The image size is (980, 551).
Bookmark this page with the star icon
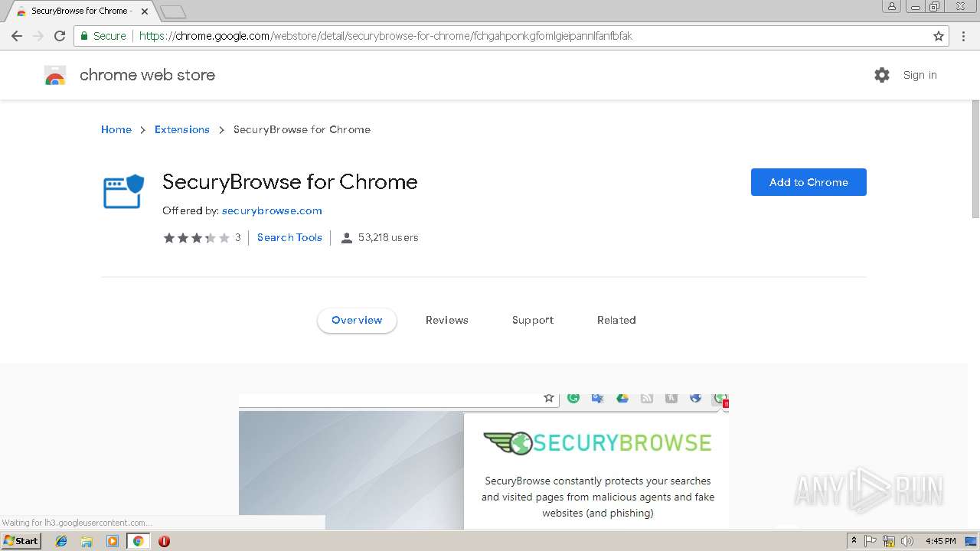pyautogui.click(x=939, y=36)
